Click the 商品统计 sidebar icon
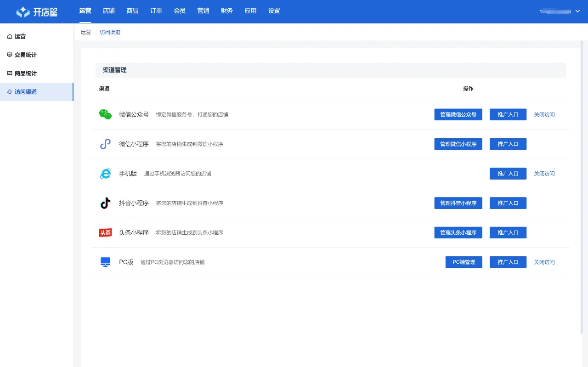The height and width of the screenshot is (367, 588). pos(10,73)
